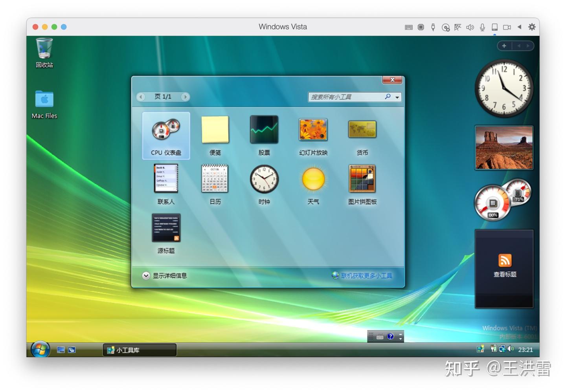Click Show Desktop quick launch icon

(61, 350)
